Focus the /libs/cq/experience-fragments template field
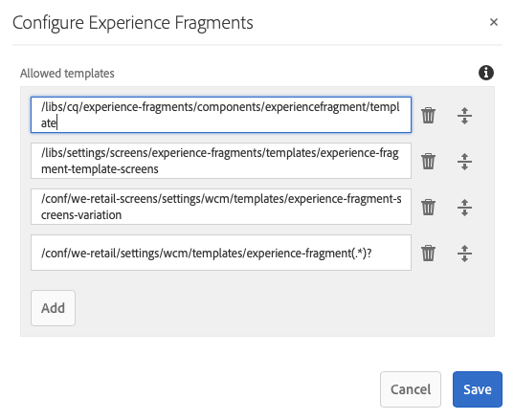The height and width of the screenshot is (420, 514). [221, 115]
